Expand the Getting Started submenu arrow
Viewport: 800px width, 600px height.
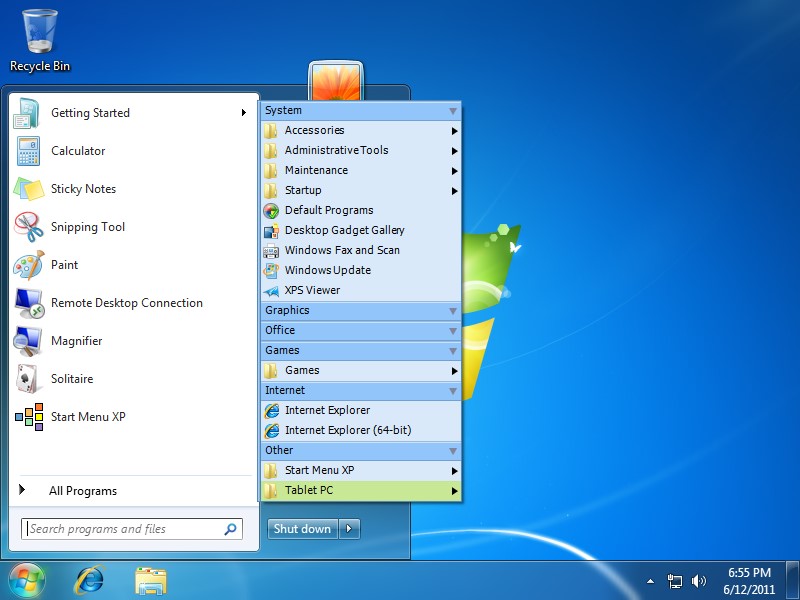click(x=244, y=112)
